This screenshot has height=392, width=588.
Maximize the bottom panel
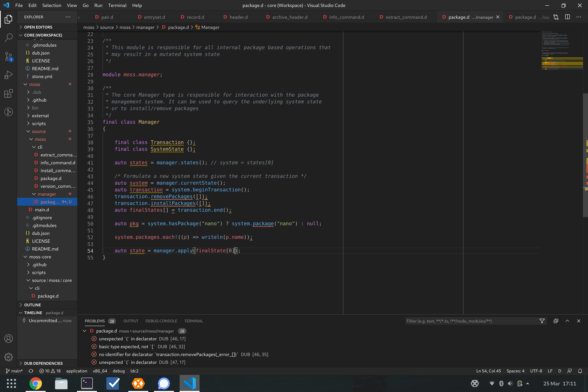click(567, 321)
